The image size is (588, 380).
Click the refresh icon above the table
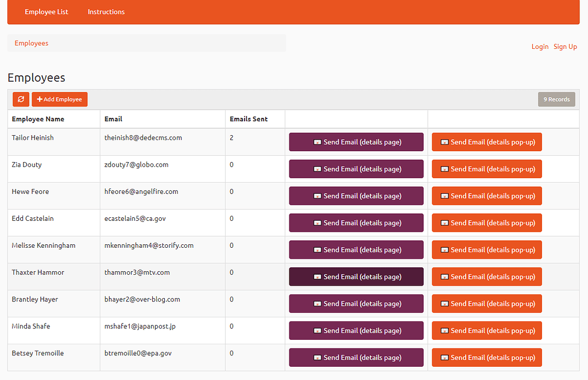coord(21,99)
